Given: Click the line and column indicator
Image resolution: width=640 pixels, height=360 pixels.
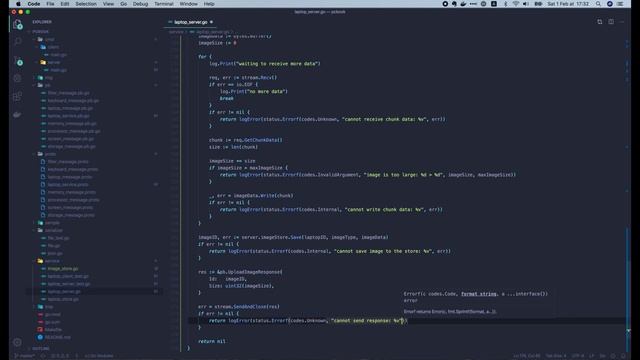Looking at the screenshot, I should 527,356.
